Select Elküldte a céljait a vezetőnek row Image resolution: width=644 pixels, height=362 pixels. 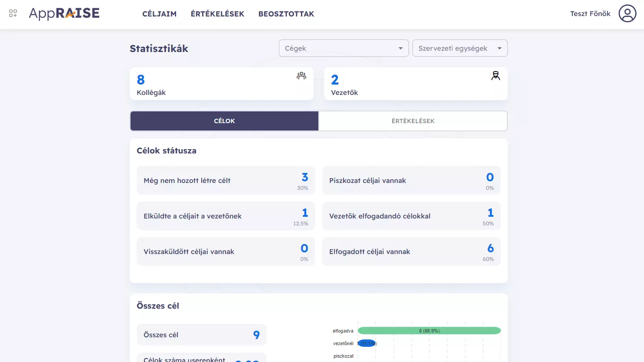click(226, 216)
